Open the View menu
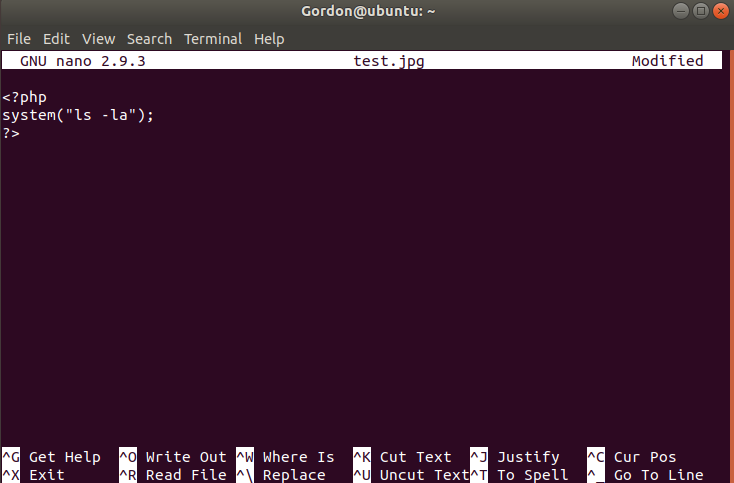734x483 pixels. (98, 39)
